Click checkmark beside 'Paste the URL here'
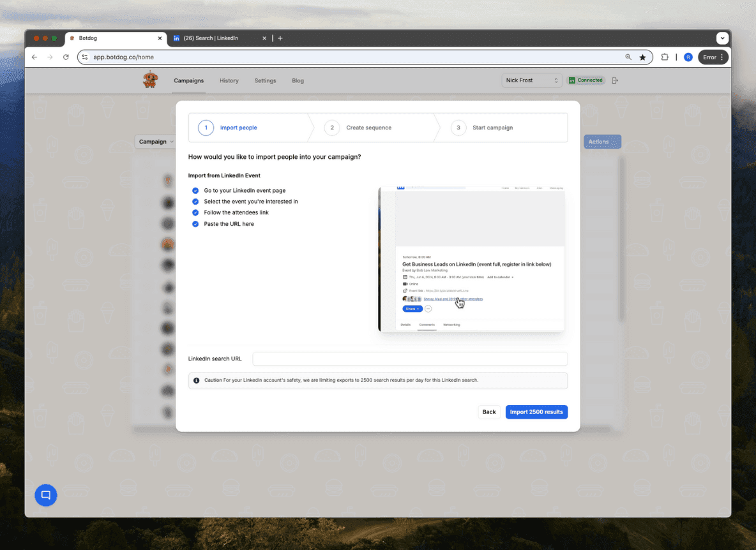756x550 pixels. point(195,224)
